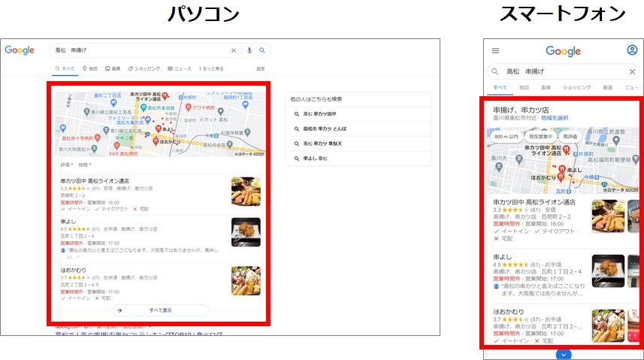Select the ショッピング tab on smartphone
Screen dimensions: 644x360
coord(576,87)
